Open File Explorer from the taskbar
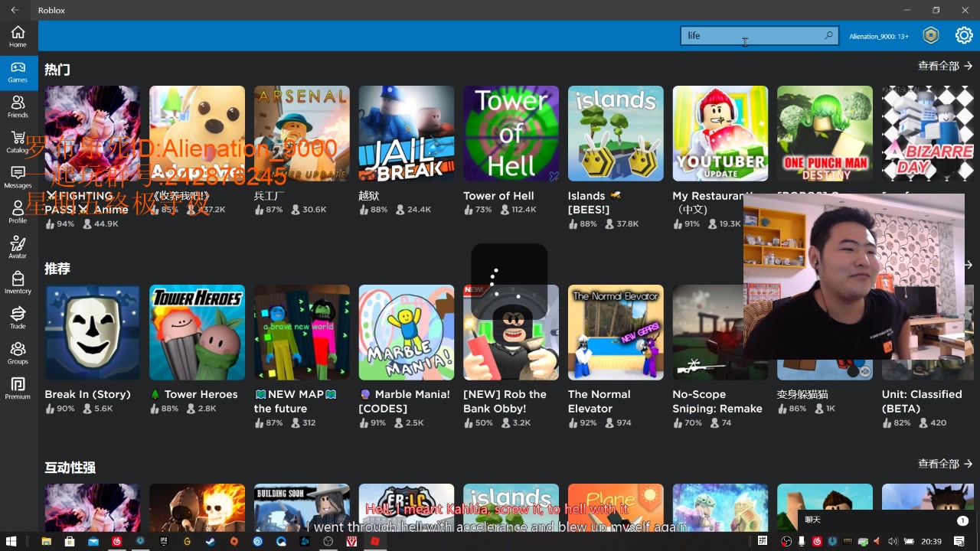980x551 pixels. 46,541
